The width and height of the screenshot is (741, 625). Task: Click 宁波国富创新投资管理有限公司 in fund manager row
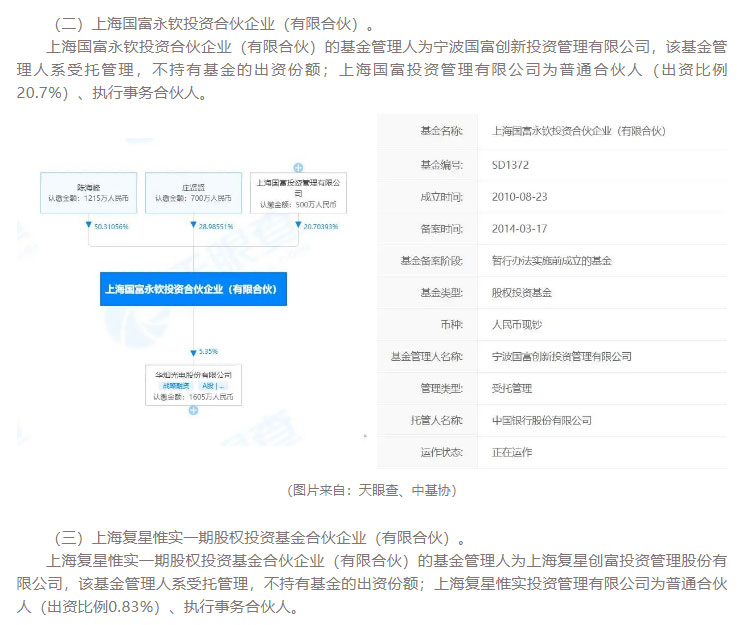pos(562,356)
